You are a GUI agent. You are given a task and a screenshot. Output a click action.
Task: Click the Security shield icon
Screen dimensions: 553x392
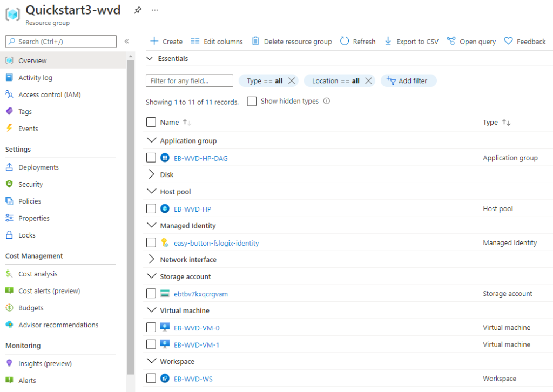point(10,184)
